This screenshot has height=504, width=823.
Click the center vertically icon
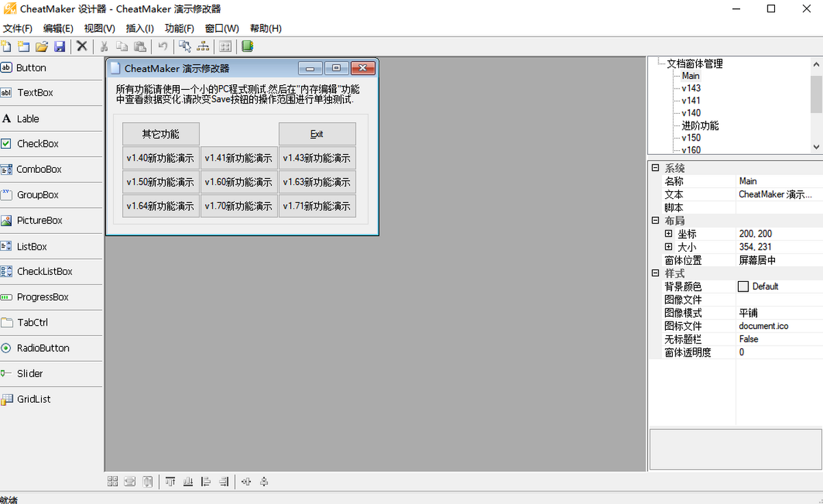(x=264, y=482)
